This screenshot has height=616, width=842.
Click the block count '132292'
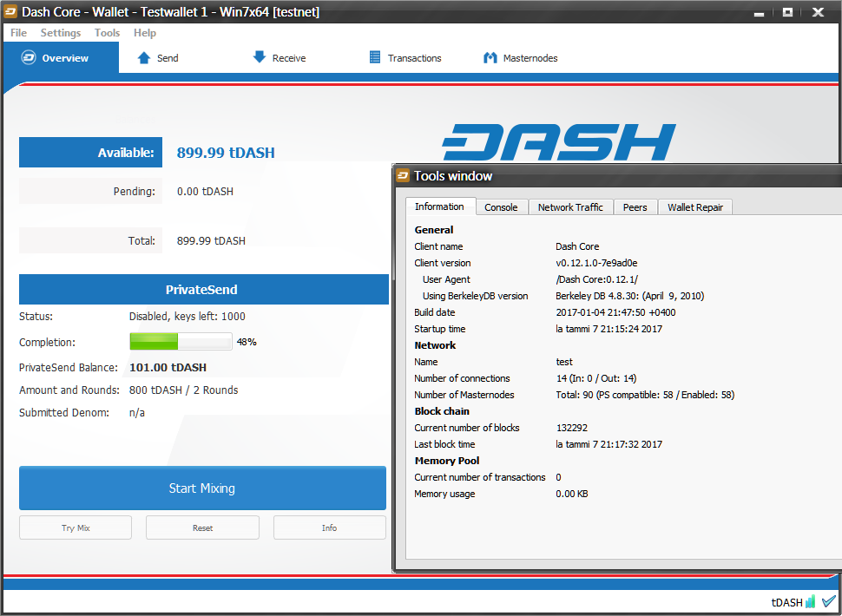(572, 429)
